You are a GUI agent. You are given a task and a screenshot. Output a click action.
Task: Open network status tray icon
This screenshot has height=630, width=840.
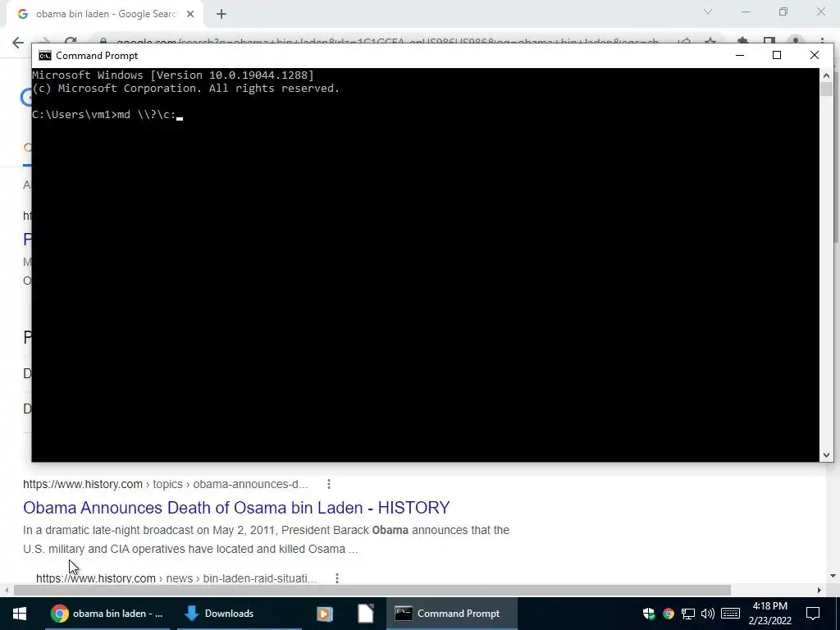688,614
